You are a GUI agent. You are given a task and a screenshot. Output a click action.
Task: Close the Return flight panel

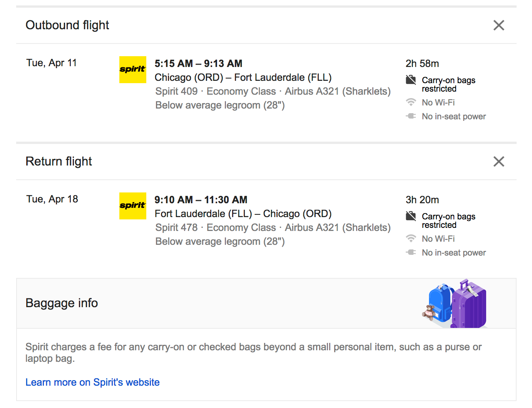(499, 162)
